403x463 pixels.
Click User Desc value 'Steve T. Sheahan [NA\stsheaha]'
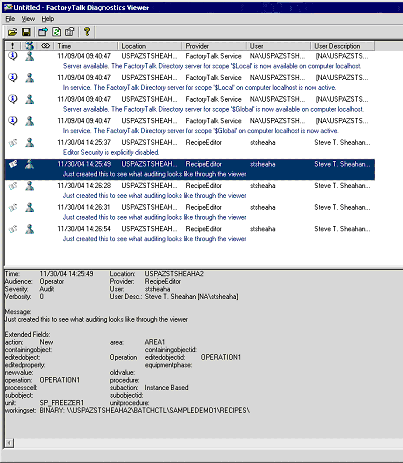[x=192, y=296]
